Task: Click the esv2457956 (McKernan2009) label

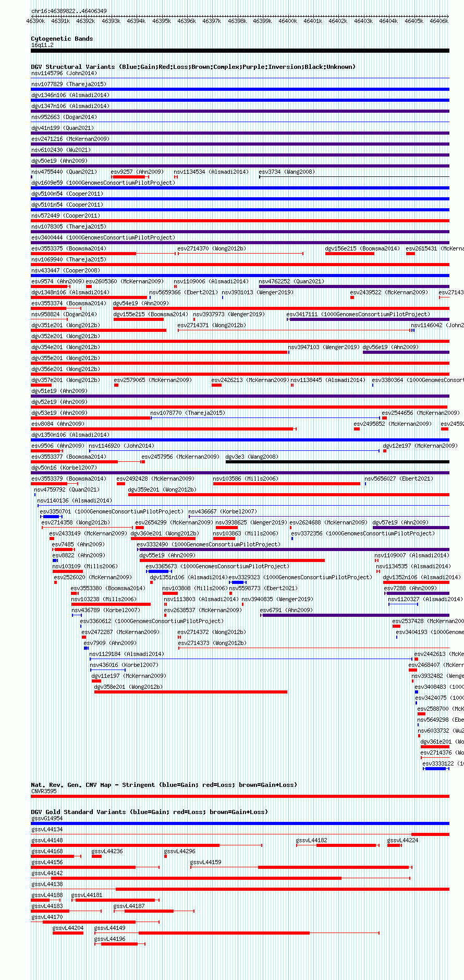Action: (x=180, y=457)
